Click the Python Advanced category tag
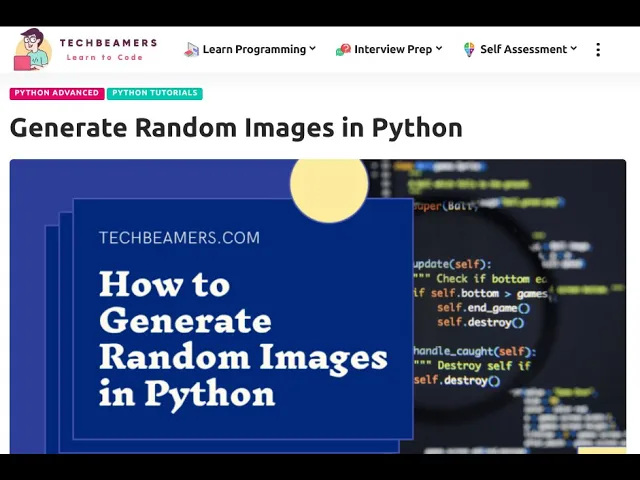 [57, 93]
